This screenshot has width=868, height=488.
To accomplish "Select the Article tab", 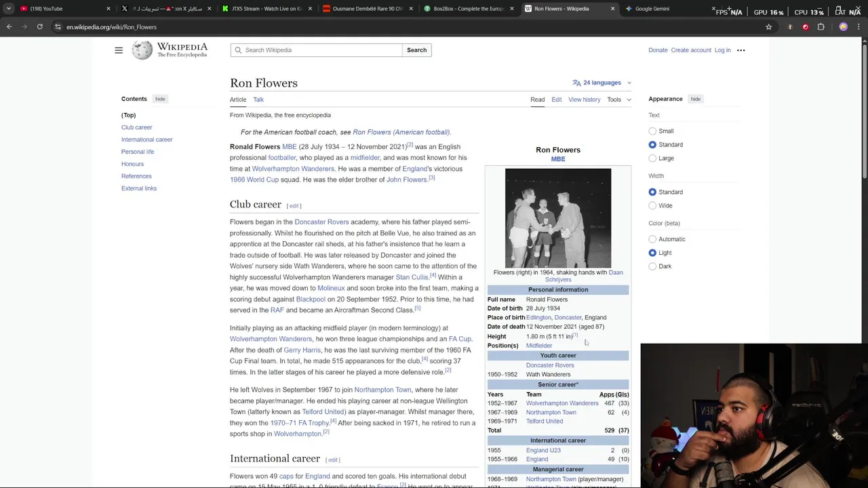I will click(238, 100).
